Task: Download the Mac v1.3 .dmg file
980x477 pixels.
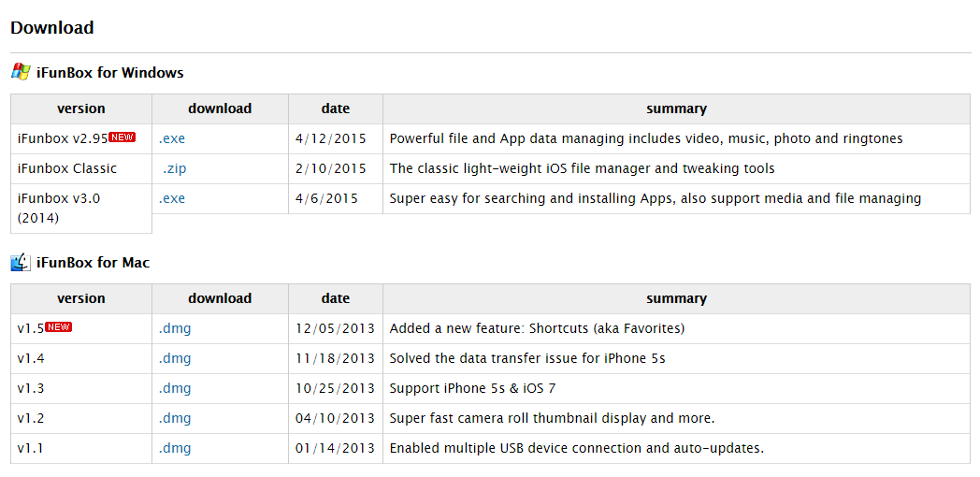Action: click(x=175, y=388)
